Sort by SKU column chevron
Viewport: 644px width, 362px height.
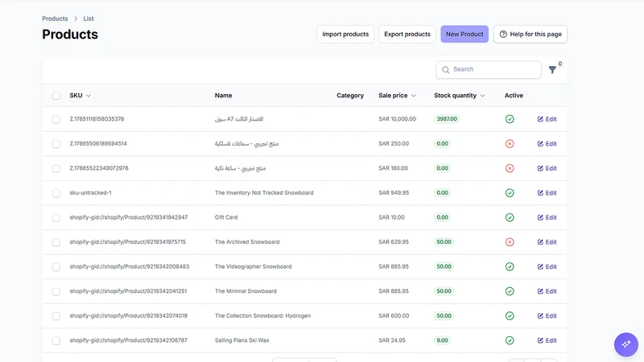pos(89,96)
